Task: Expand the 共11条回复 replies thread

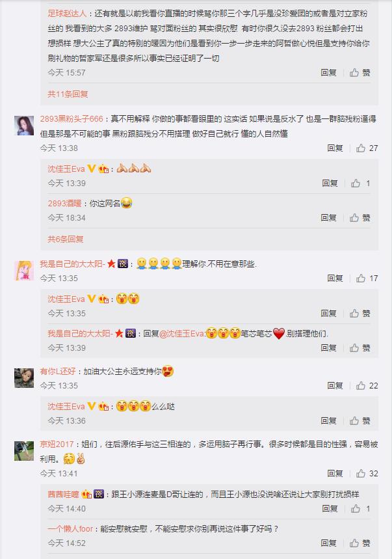Action: 68,94
